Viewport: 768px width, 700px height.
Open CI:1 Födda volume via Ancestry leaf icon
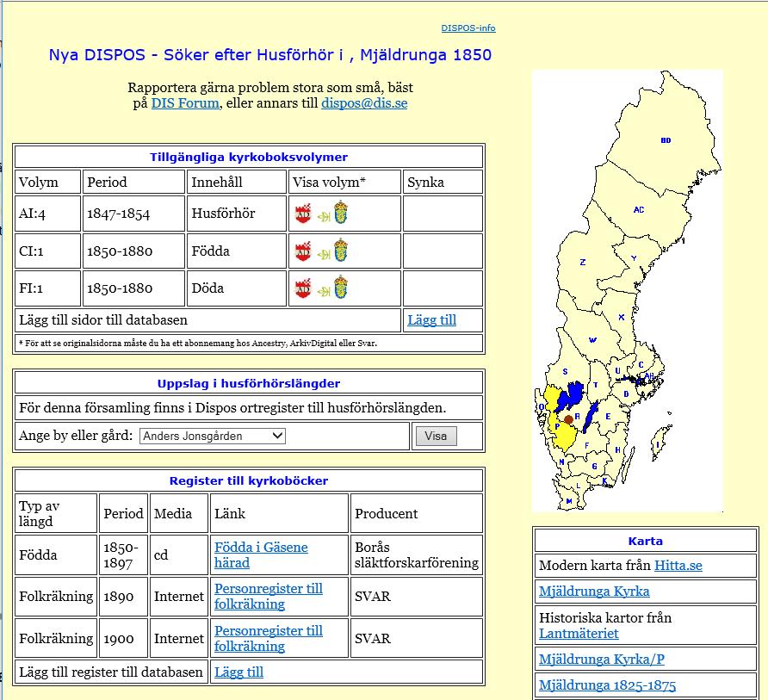point(323,253)
